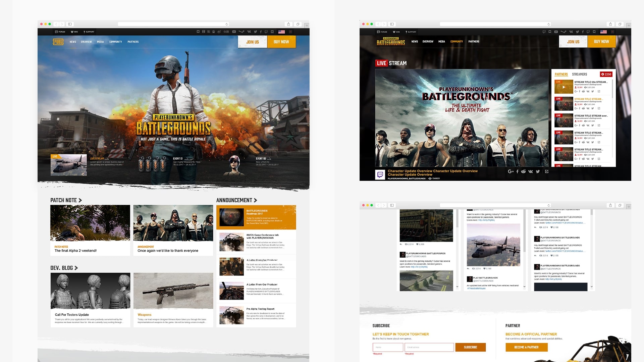
Task: Share Character Update Overview stream on Reddit
Action: pos(523,171)
